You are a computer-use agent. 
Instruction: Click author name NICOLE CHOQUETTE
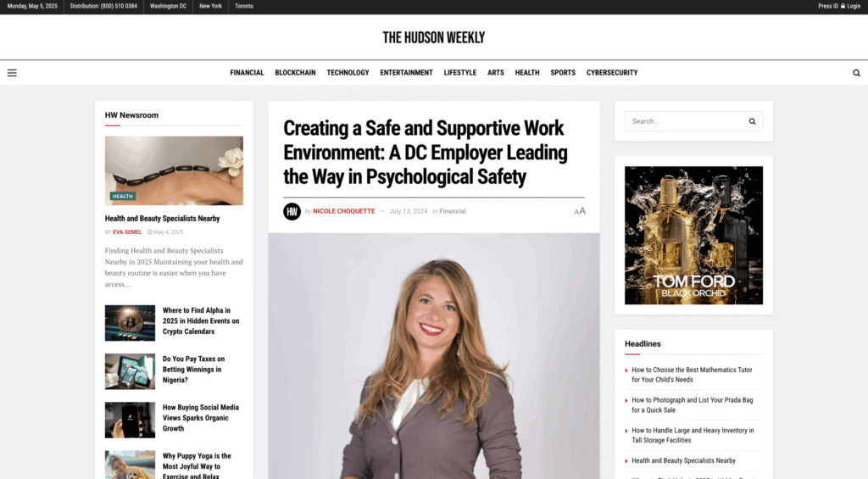click(344, 211)
